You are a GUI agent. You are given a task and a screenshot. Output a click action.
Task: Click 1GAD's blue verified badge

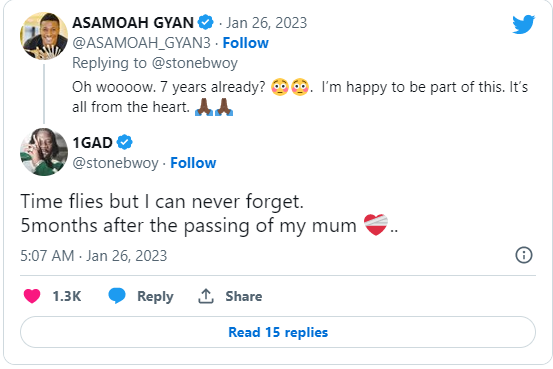point(124,142)
